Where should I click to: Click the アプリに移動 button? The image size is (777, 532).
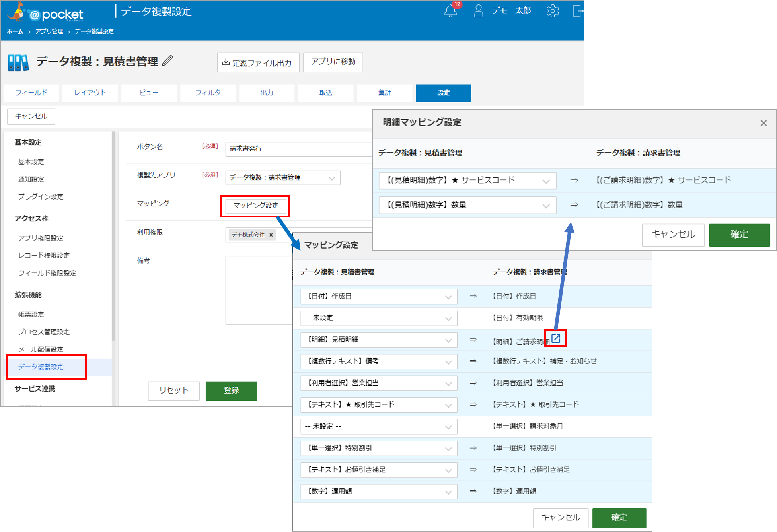(x=333, y=62)
